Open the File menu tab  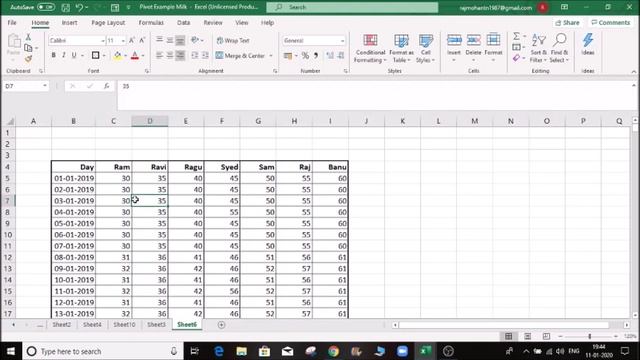pos(12,23)
